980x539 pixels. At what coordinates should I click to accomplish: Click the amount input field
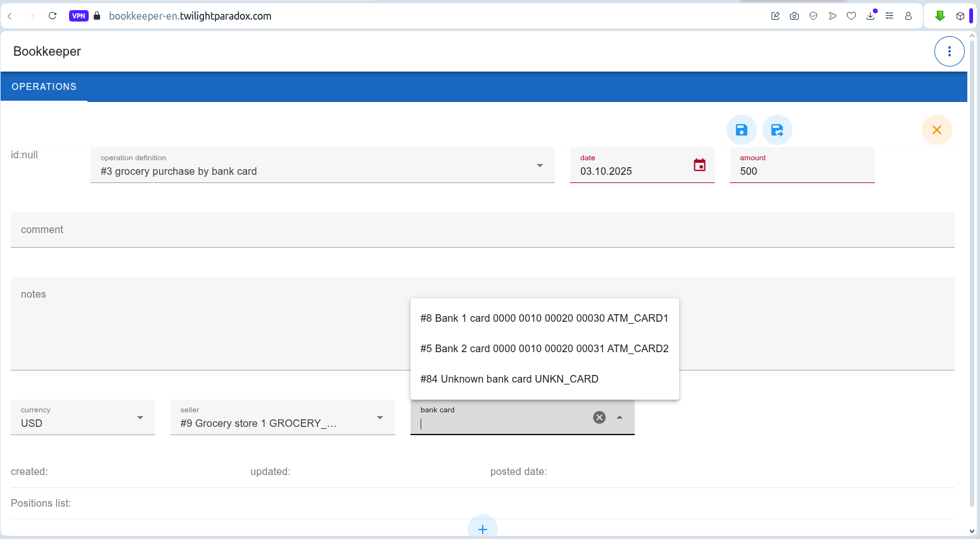point(801,171)
